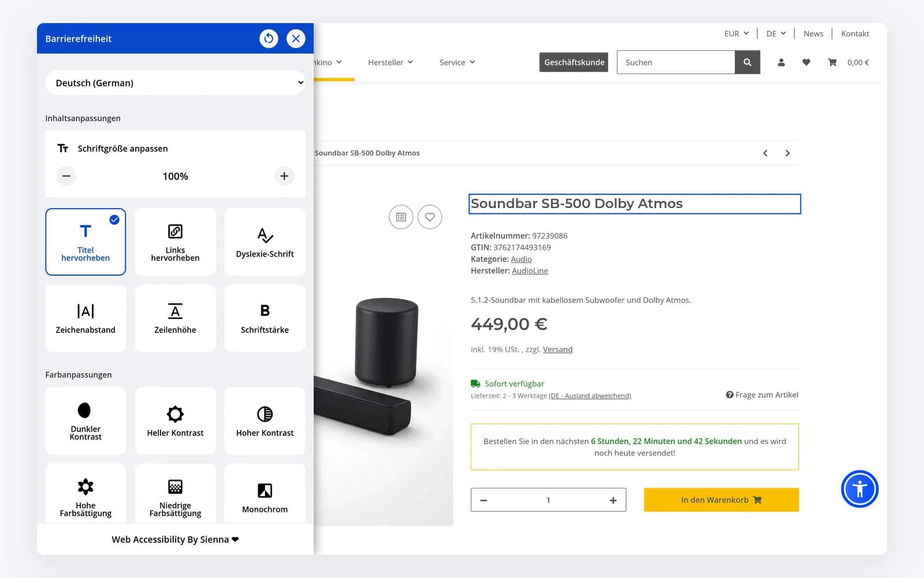Image resolution: width=924 pixels, height=578 pixels.
Task: Toggle Schriftstärke bold option
Action: [x=265, y=318]
